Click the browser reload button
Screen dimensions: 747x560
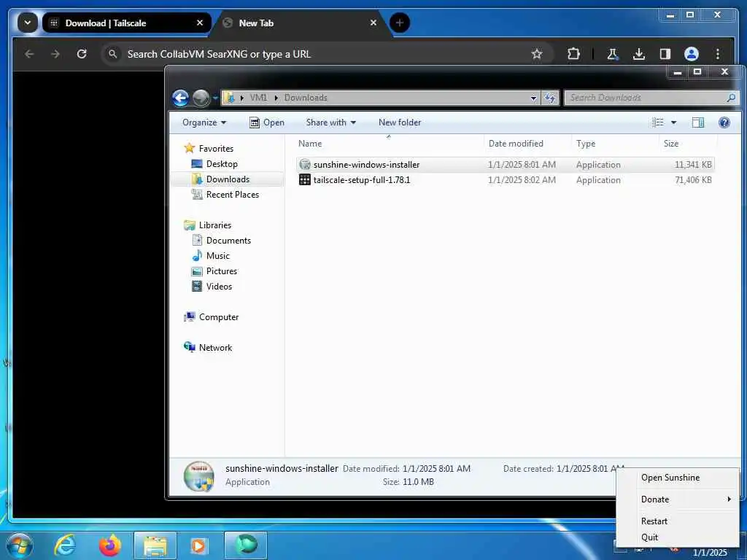click(x=82, y=54)
